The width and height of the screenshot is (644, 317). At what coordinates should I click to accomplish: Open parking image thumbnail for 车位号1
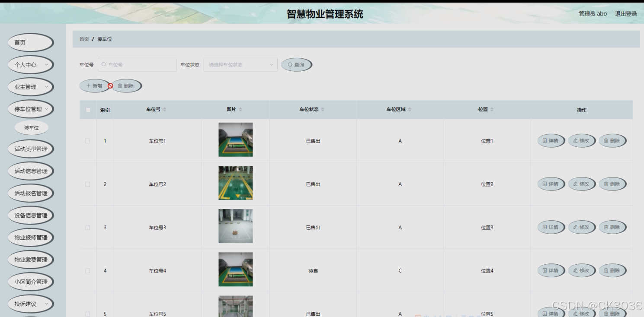(235, 139)
